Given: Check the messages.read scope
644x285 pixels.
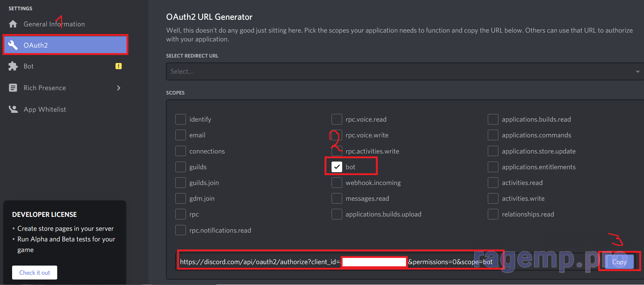Looking at the screenshot, I should click(x=337, y=199).
